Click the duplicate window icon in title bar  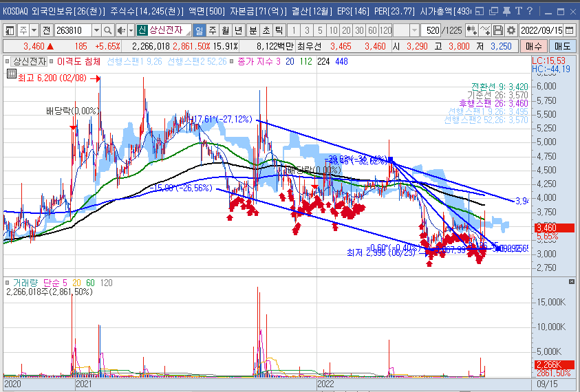coord(493,12)
